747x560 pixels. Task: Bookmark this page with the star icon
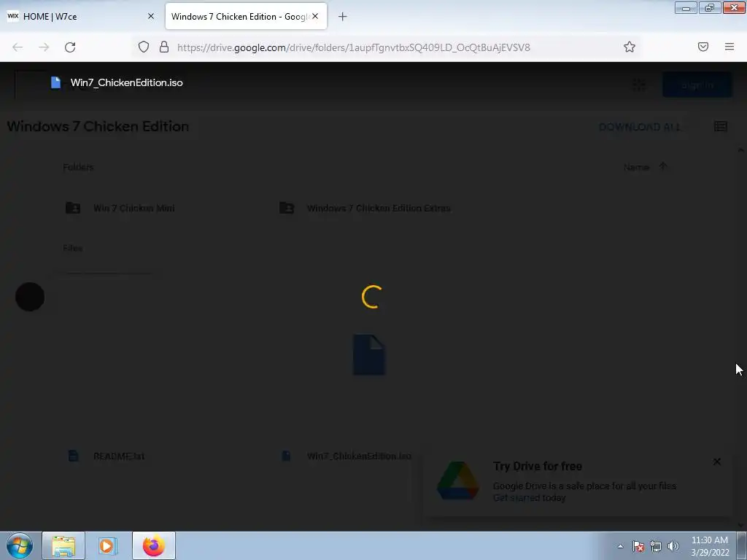(630, 47)
